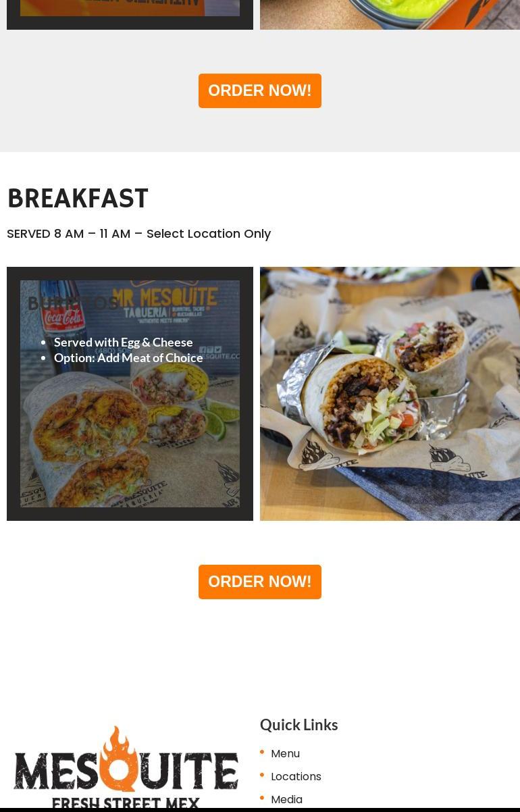Click the sliced burrito photo
Screen dimensions: 520x812
coord(390,394)
